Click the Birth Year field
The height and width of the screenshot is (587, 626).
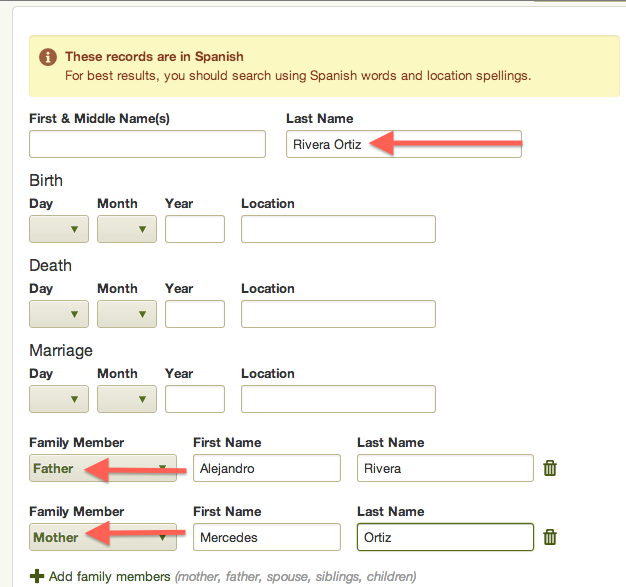pos(195,229)
